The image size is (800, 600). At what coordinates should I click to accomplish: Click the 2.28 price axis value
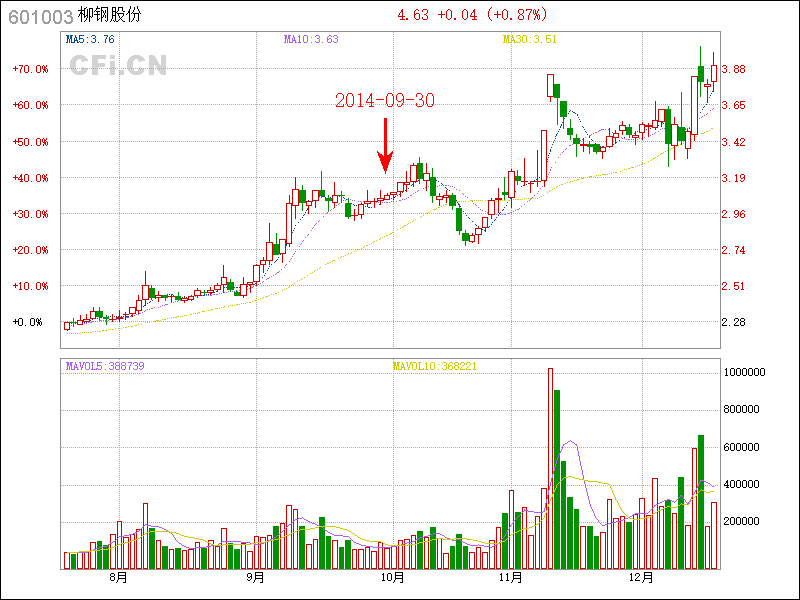(734, 322)
